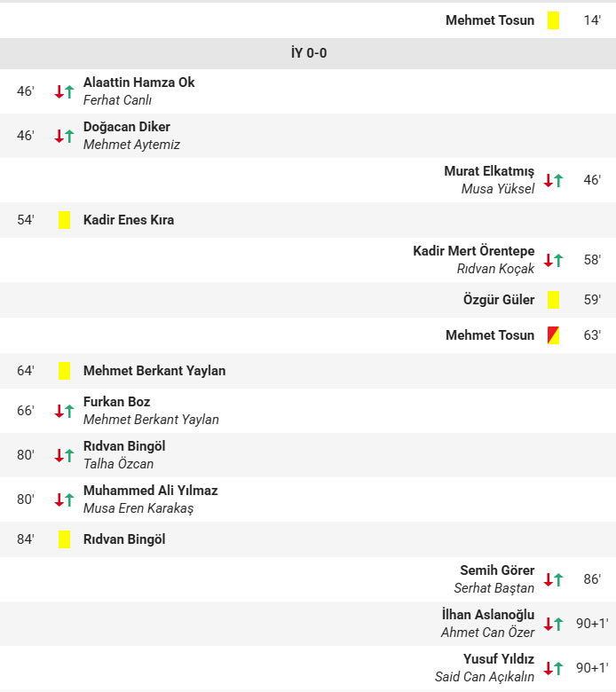
Task: Open Kadir Mert Örentepe player link
Action: [x=474, y=251]
